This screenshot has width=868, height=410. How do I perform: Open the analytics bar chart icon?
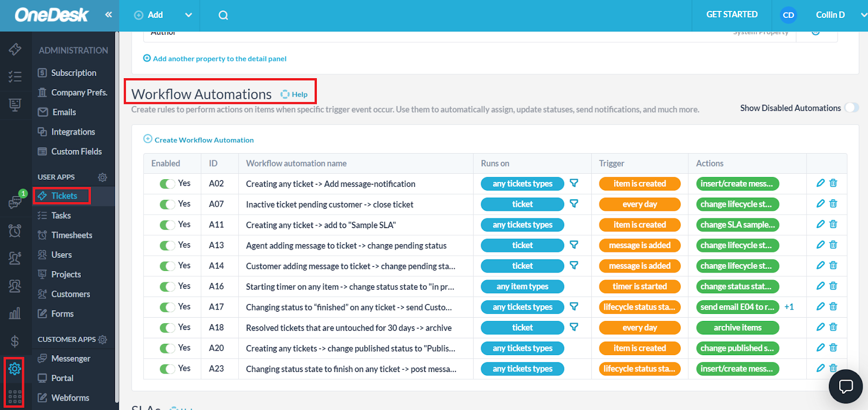click(x=15, y=313)
